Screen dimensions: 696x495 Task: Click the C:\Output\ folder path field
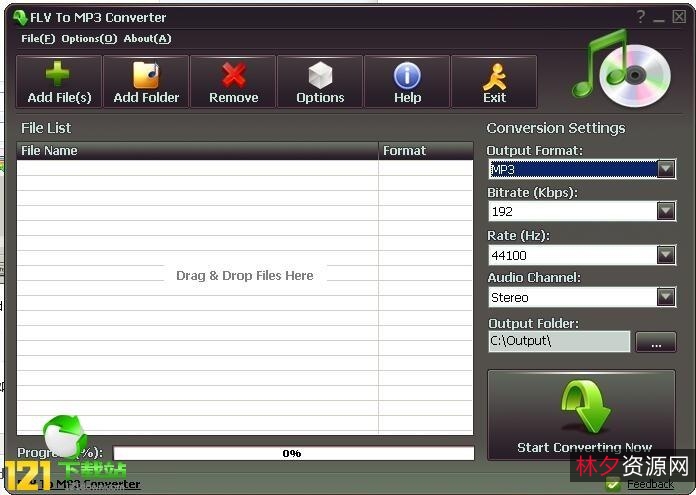coord(559,341)
